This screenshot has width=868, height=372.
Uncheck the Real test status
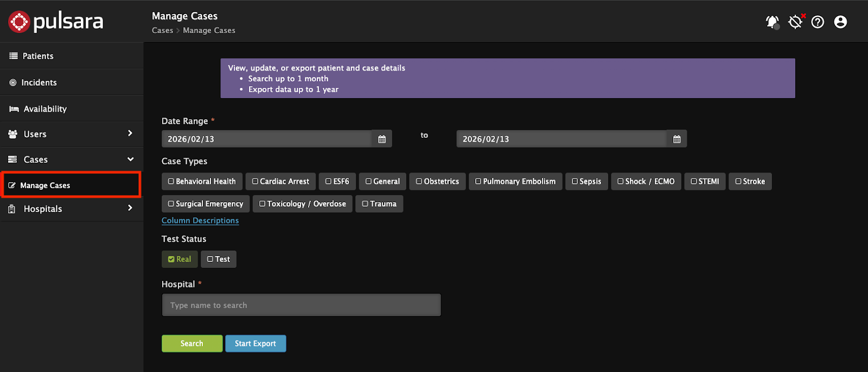tap(180, 259)
